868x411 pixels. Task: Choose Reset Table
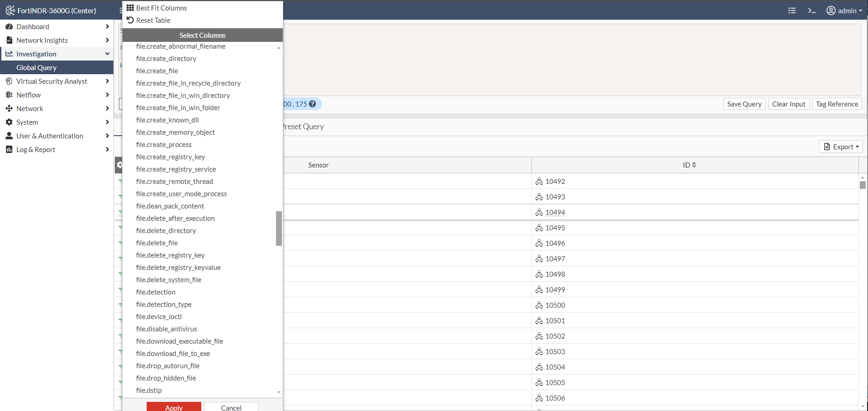coord(153,20)
